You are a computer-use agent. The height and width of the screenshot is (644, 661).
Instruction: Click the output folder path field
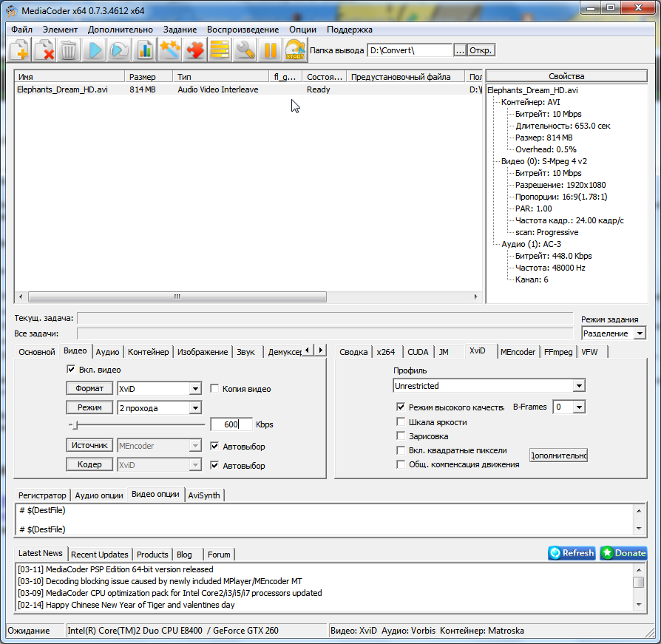[x=410, y=50]
